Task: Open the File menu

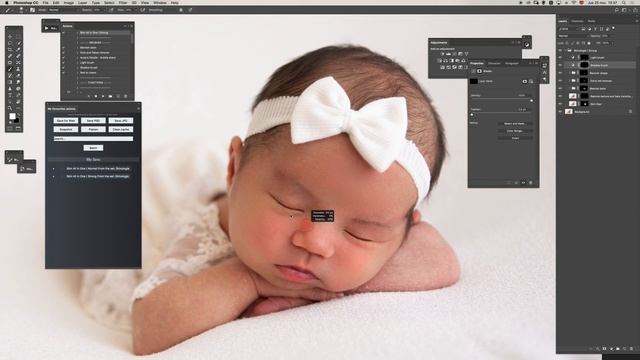Action: pos(46,2)
